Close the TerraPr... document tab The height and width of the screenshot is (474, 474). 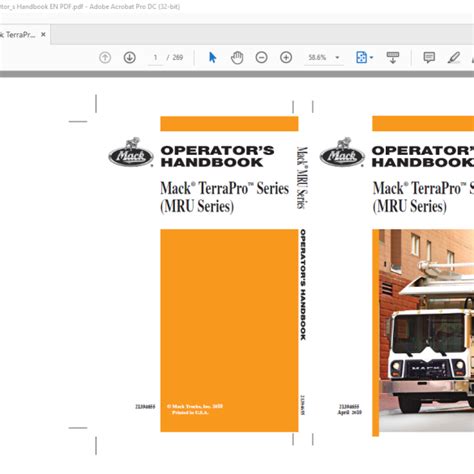[x=43, y=34]
